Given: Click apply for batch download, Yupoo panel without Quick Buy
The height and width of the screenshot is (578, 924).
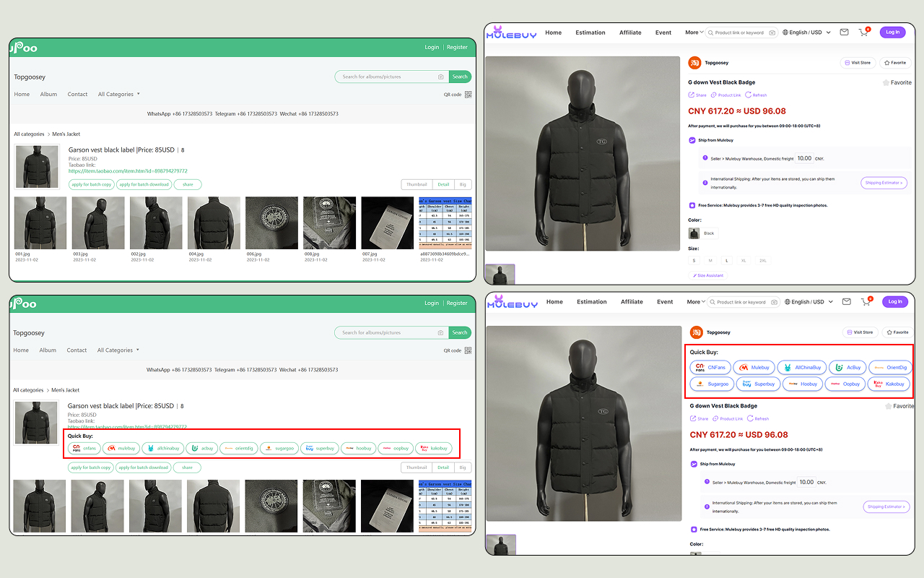Looking at the screenshot, I should click(x=144, y=184).
